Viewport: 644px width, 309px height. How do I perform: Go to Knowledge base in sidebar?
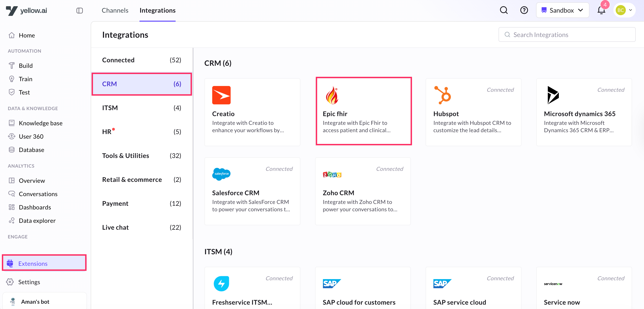(x=41, y=123)
